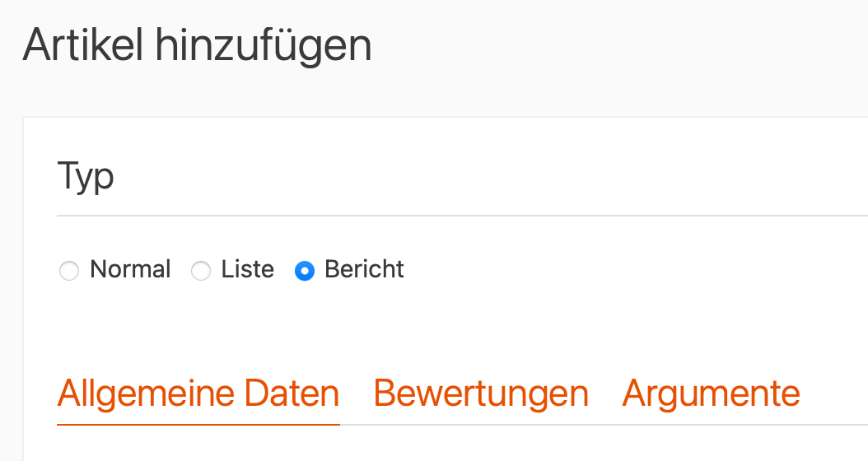
Task: Select the Normal radio button
Action: click(x=69, y=271)
